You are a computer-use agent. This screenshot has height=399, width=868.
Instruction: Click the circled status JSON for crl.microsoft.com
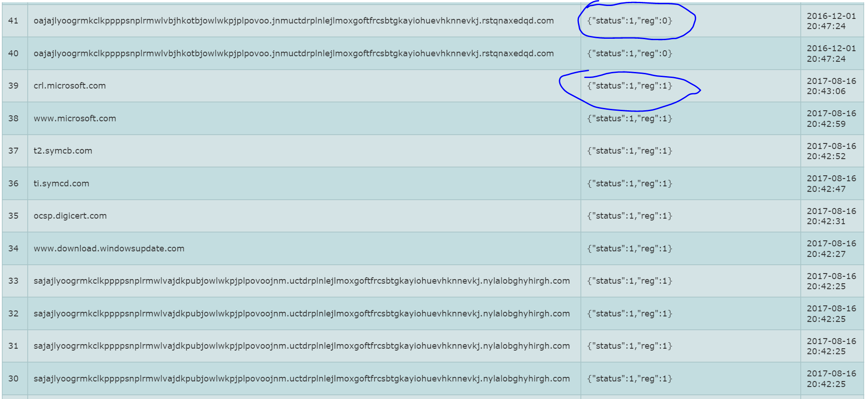click(630, 86)
